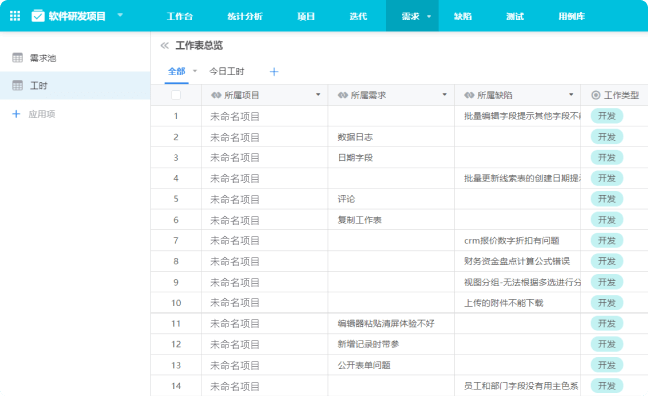Click the 工作表总览 title
The width and height of the screenshot is (648, 396).
coord(199,45)
